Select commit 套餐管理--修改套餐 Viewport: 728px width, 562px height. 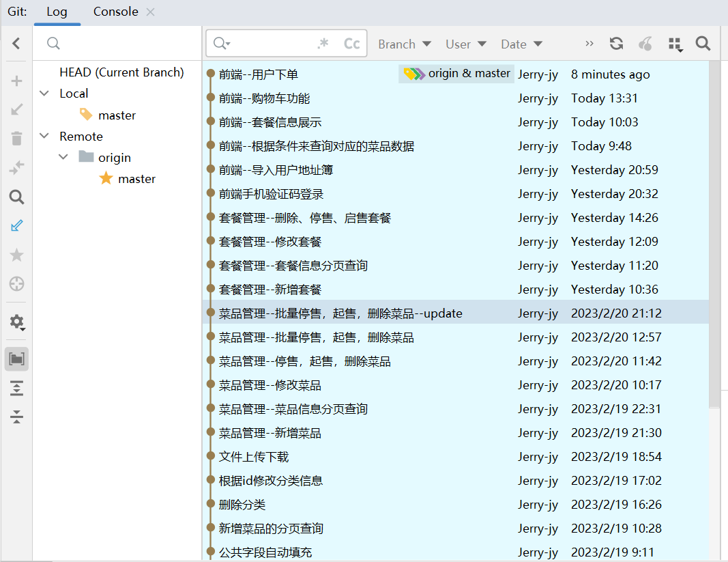click(456, 242)
